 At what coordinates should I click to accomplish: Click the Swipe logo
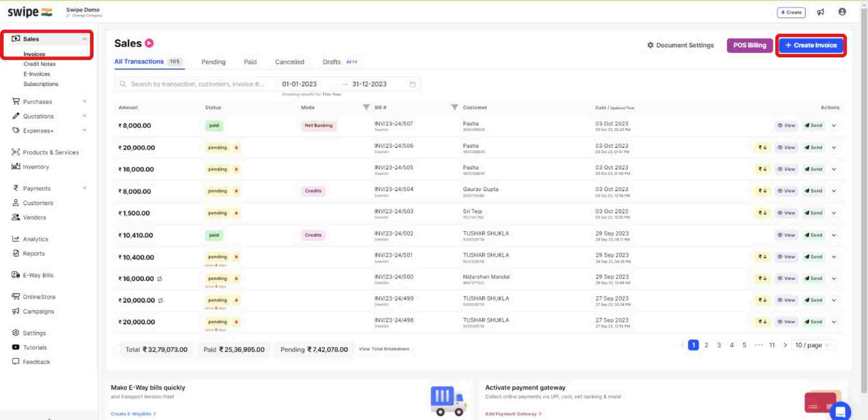pyautogui.click(x=30, y=12)
